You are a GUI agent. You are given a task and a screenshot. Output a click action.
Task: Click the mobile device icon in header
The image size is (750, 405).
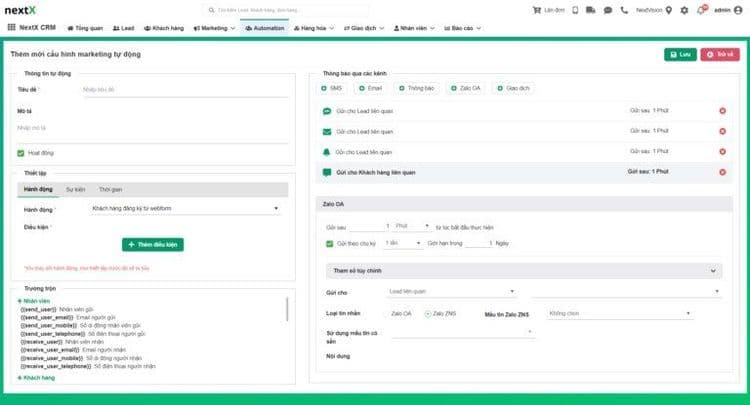[575, 10]
